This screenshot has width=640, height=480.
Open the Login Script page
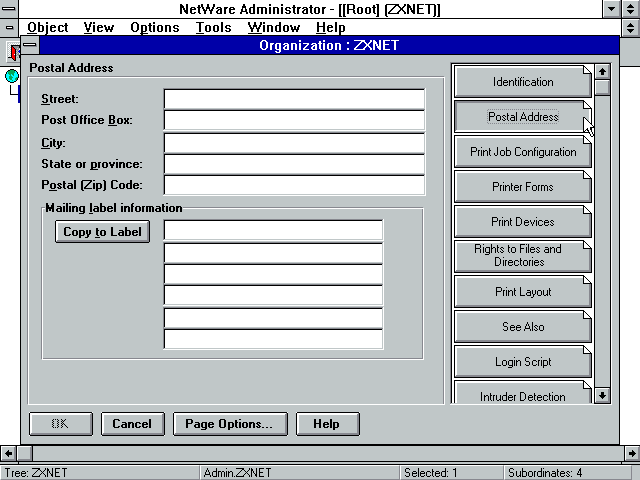click(x=523, y=362)
